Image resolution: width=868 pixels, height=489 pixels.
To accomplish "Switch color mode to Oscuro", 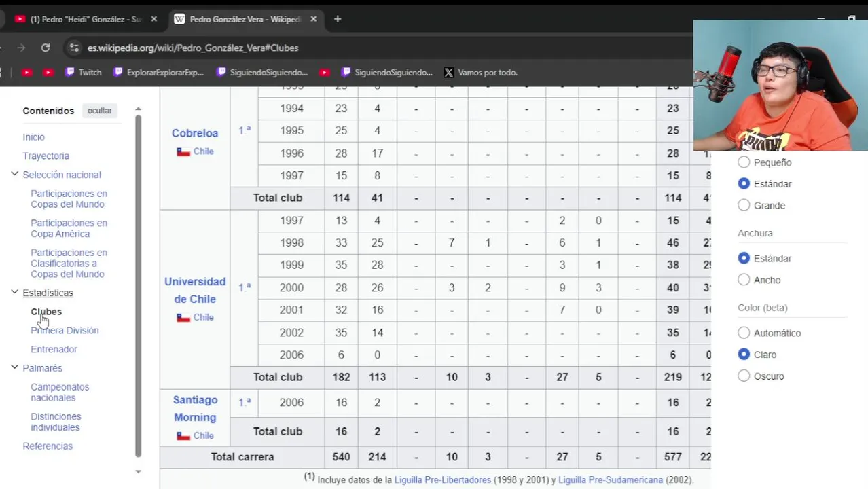I will [744, 376].
